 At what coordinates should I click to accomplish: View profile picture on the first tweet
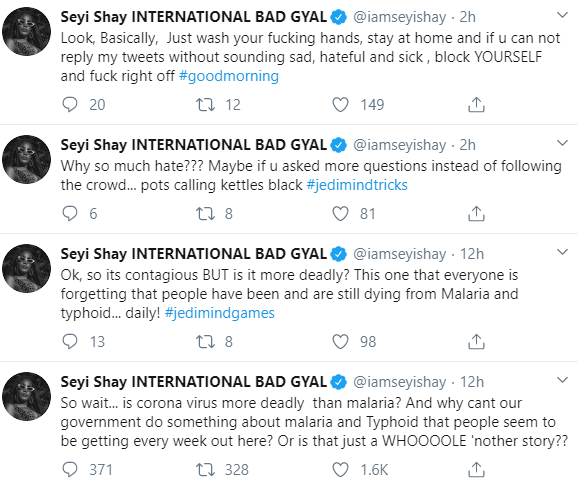[x=26, y=31]
